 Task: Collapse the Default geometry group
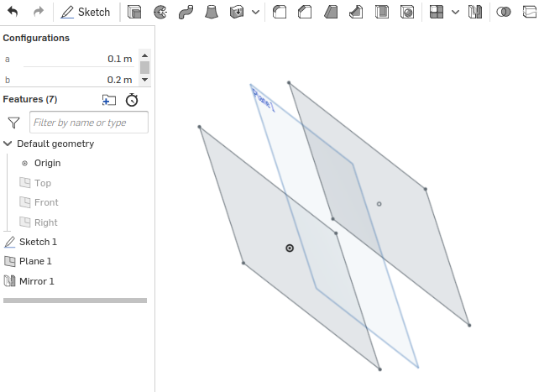8,144
